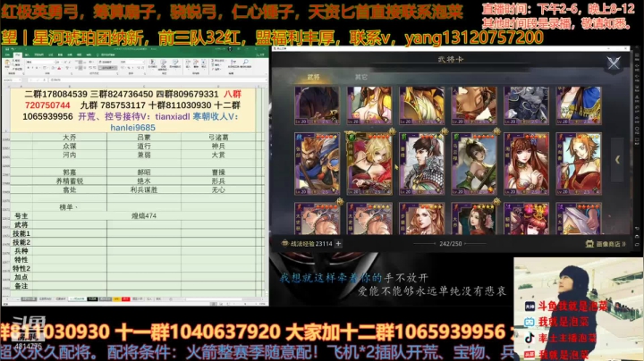Select the 马云禄 card
The image size is (644, 361).
pyautogui.click(x=474, y=164)
